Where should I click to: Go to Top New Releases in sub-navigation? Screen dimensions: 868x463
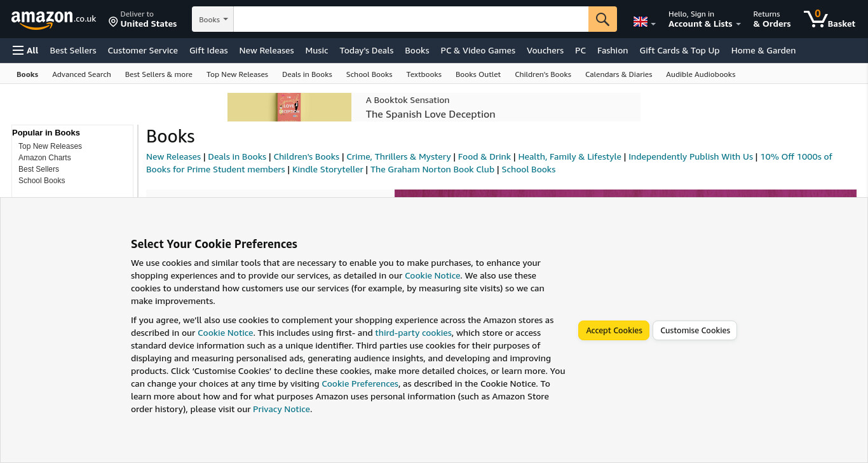pyautogui.click(x=237, y=74)
